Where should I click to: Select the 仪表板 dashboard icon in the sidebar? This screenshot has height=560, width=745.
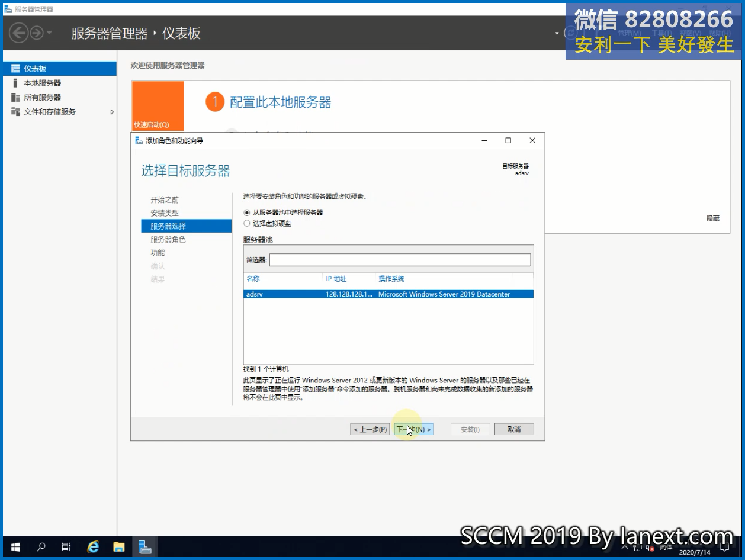[x=15, y=69]
